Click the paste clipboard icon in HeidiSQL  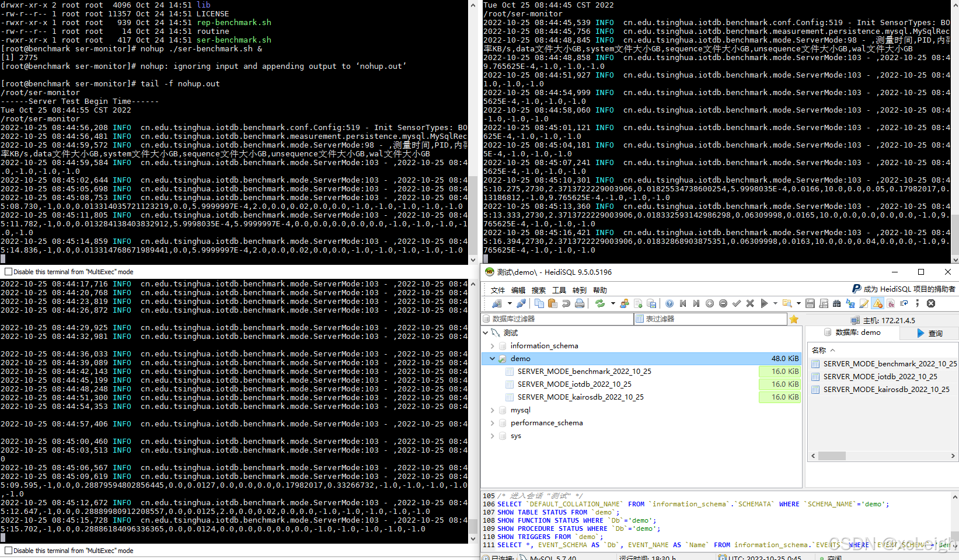(553, 303)
